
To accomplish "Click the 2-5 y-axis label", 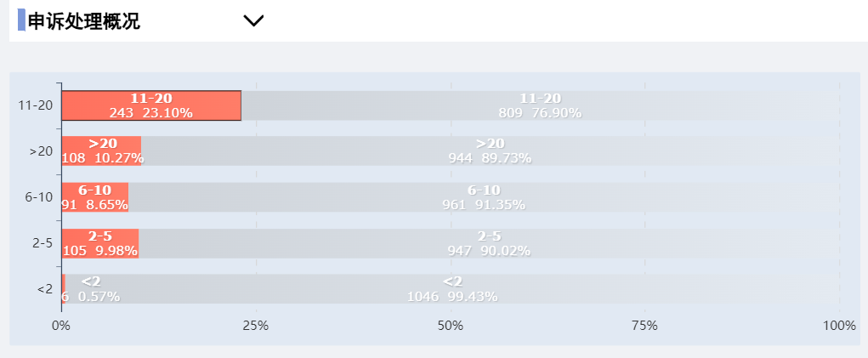I will coord(43,243).
